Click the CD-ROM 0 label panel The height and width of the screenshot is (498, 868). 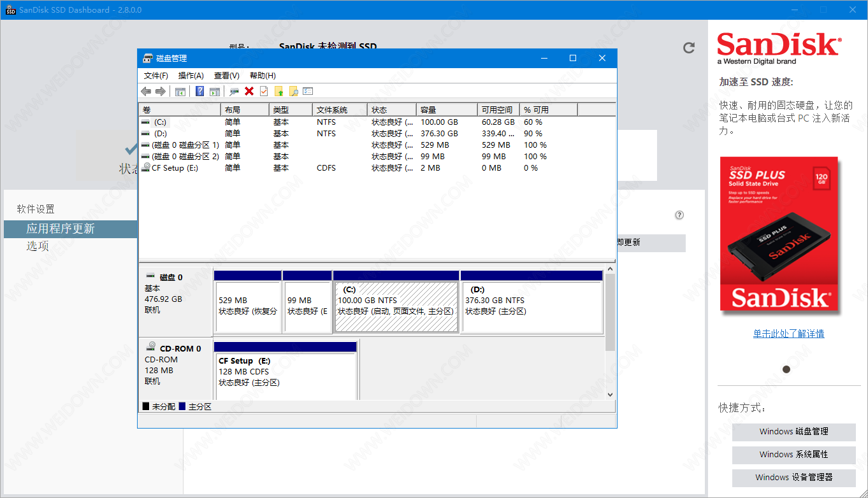tap(175, 369)
